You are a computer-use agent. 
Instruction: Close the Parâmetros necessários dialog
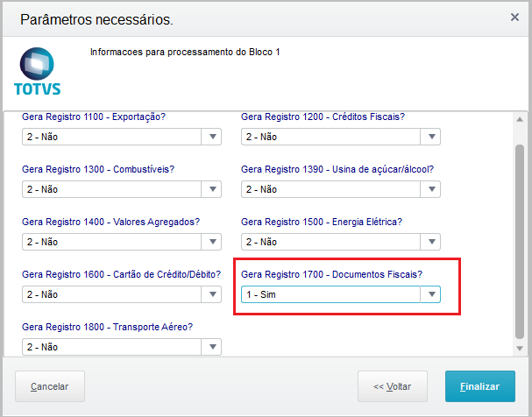pyautogui.click(x=514, y=17)
